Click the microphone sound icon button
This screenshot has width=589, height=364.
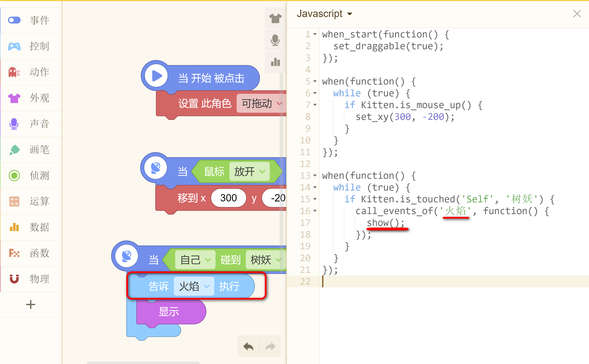point(275,40)
